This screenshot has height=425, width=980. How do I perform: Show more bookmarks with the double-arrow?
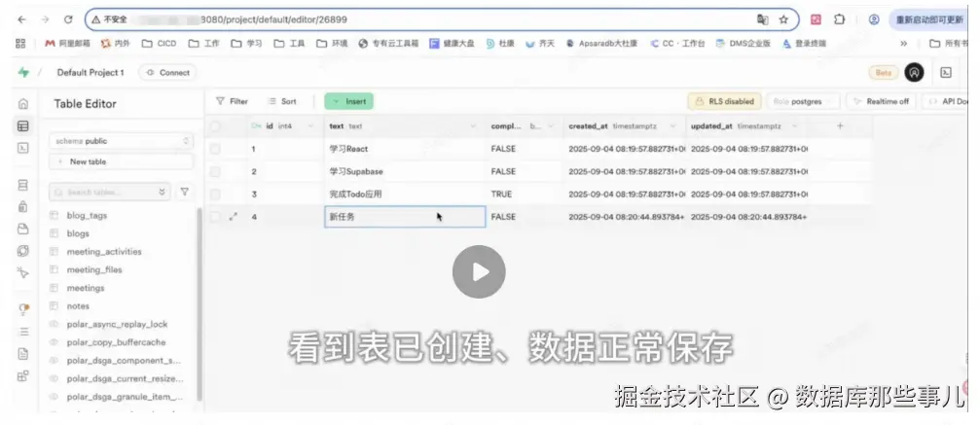pos(903,43)
